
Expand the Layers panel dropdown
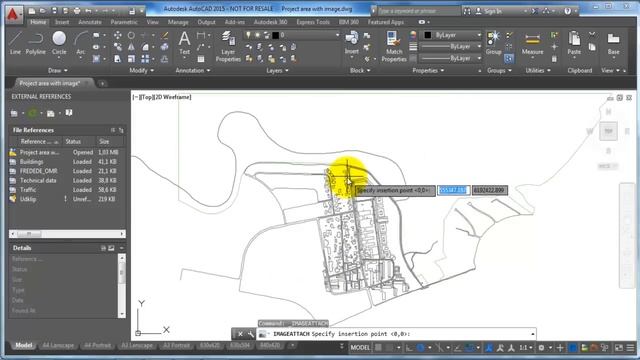[277, 71]
